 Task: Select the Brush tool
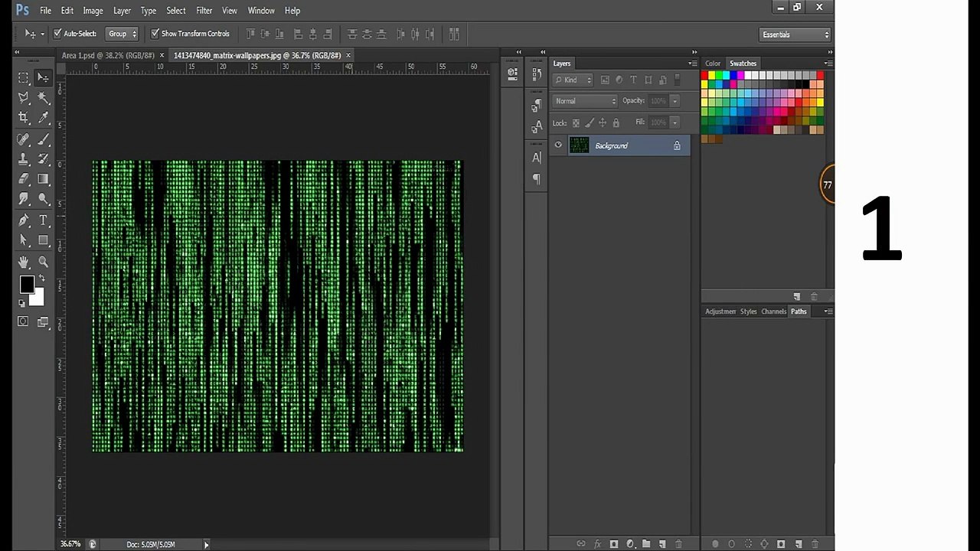tap(44, 139)
